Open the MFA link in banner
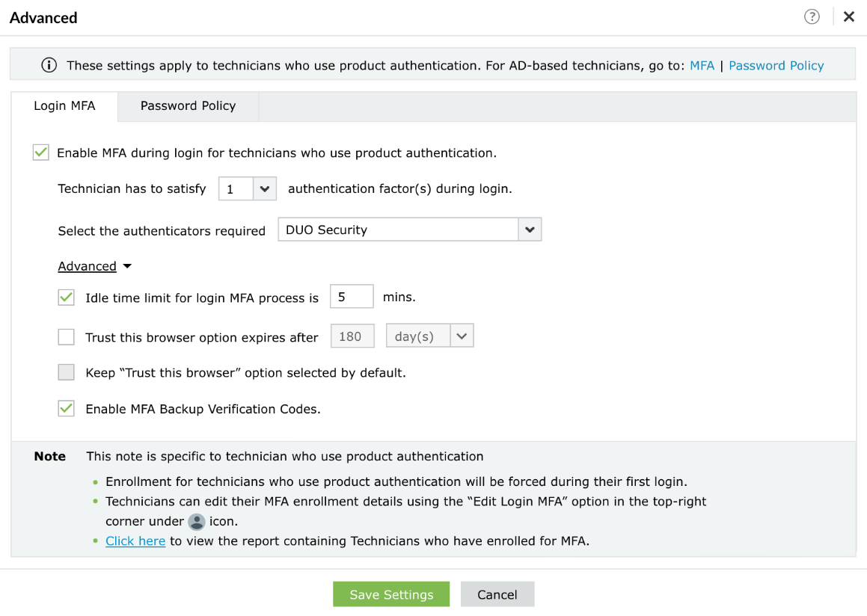867x616 pixels. (702, 66)
